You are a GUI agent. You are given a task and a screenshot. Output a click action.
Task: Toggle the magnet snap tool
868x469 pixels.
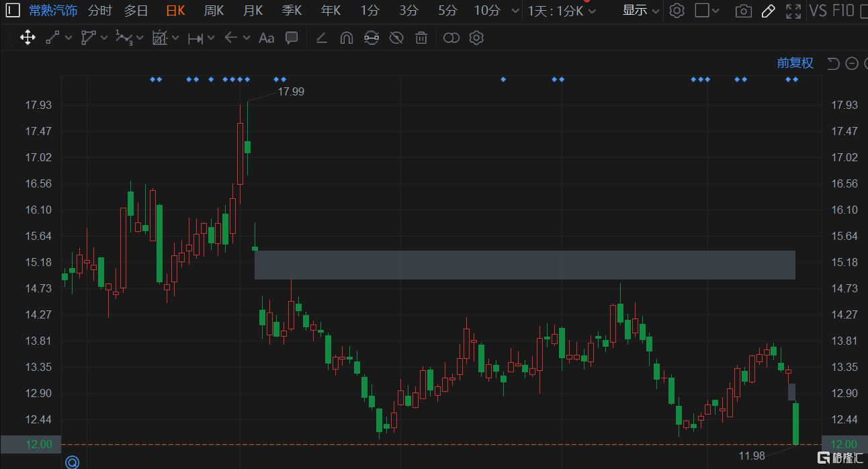[x=347, y=38]
